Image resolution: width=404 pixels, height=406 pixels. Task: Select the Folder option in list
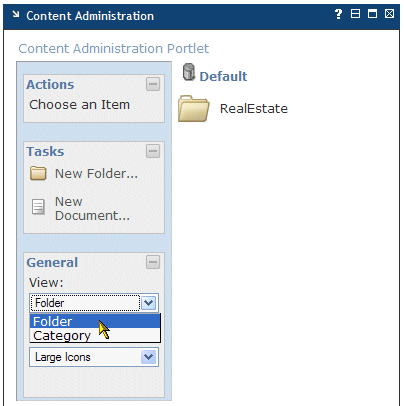[x=95, y=321]
